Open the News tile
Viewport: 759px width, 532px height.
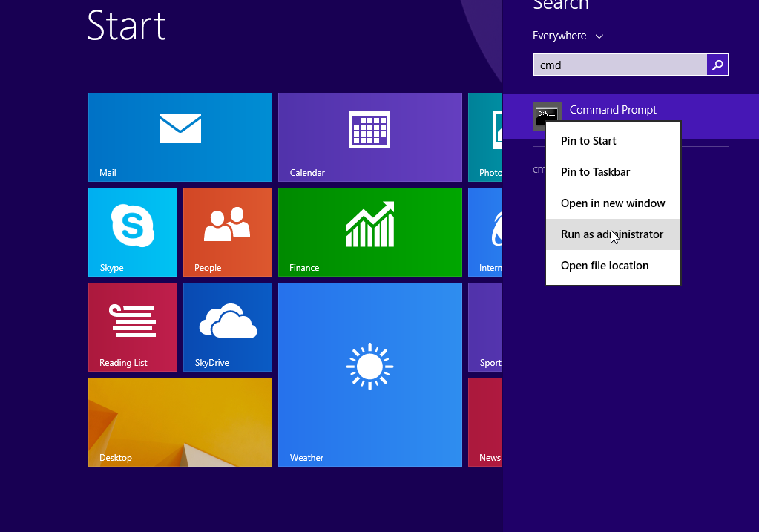pos(485,421)
